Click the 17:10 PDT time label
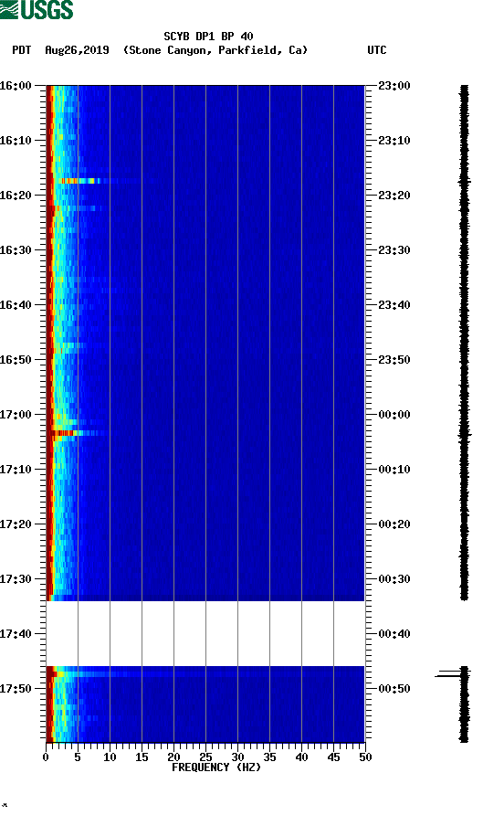Image resolution: width=504 pixels, height=815 pixels. tap(16, 470)
